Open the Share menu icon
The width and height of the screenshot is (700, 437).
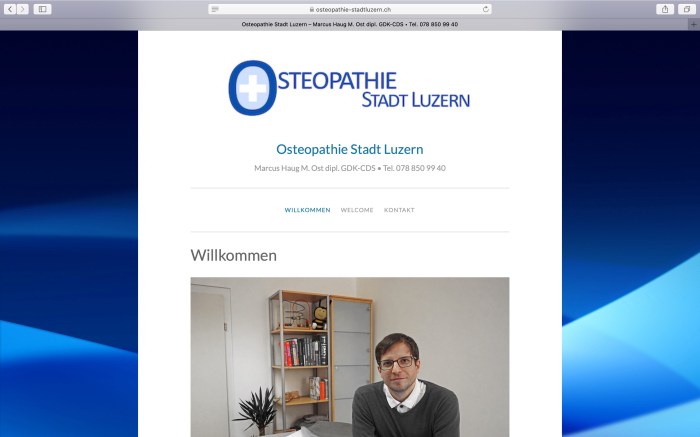click(x=665, y=9)
